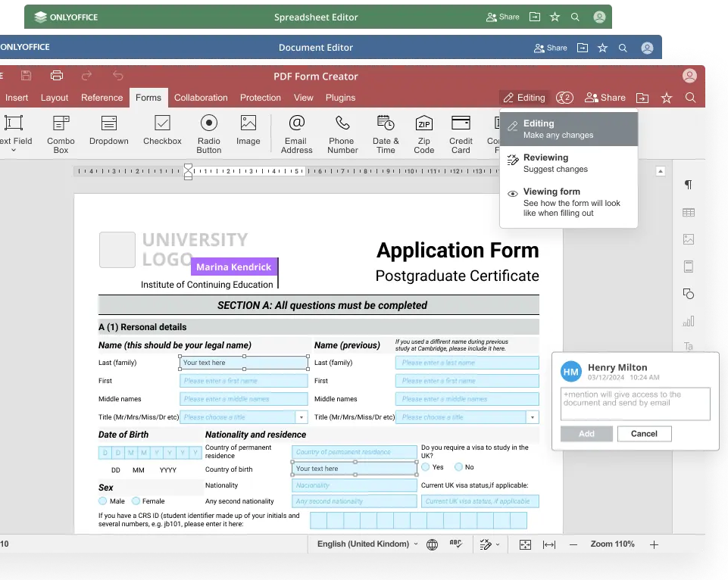Open the Reference tab

(x=102, y=98)
